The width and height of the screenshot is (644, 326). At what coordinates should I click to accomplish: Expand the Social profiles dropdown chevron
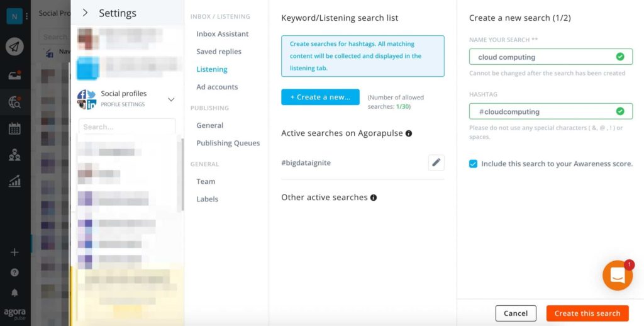coord(171,99)
